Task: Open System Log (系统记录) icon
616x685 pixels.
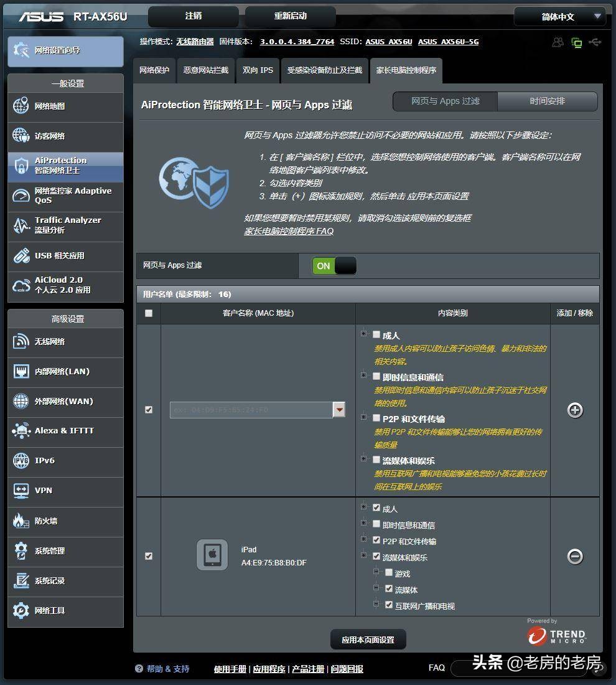Action: (21, 580)
